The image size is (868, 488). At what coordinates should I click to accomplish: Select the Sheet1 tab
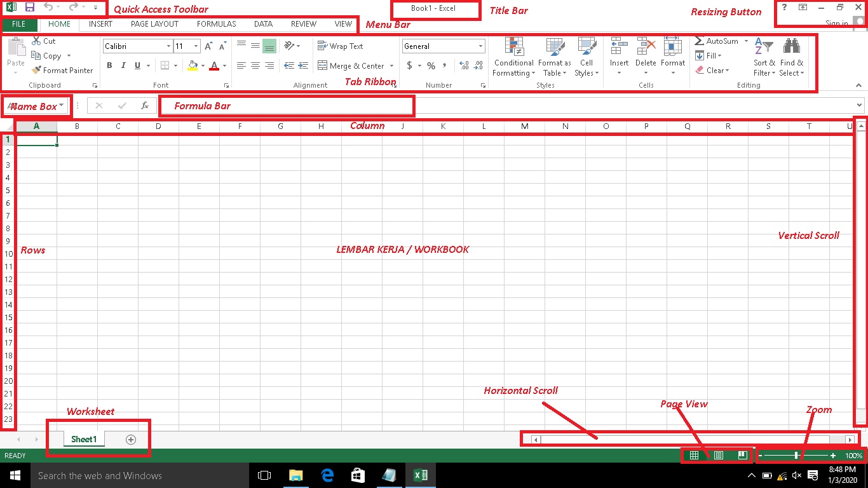pos(84,440)
